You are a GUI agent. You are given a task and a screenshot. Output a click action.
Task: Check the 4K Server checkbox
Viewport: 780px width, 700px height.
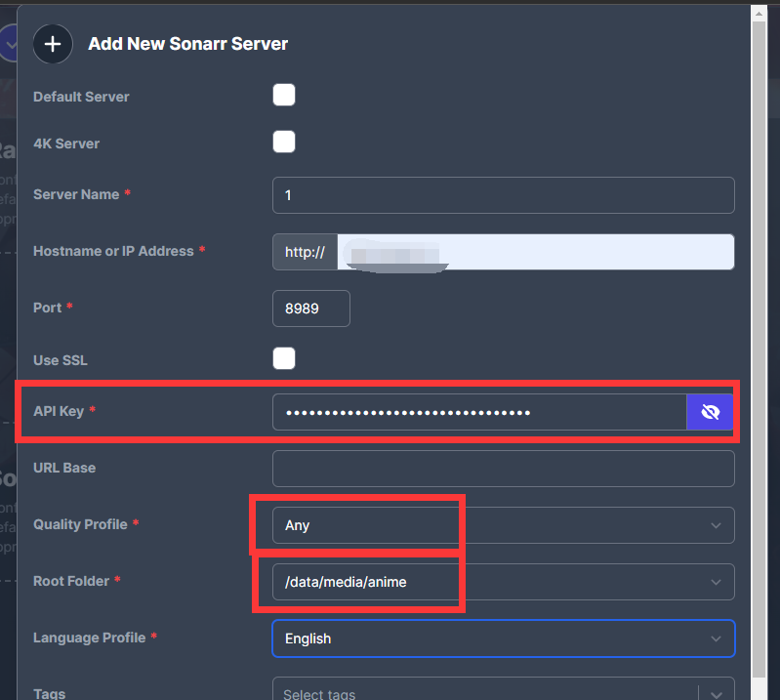tap(284, 143)
